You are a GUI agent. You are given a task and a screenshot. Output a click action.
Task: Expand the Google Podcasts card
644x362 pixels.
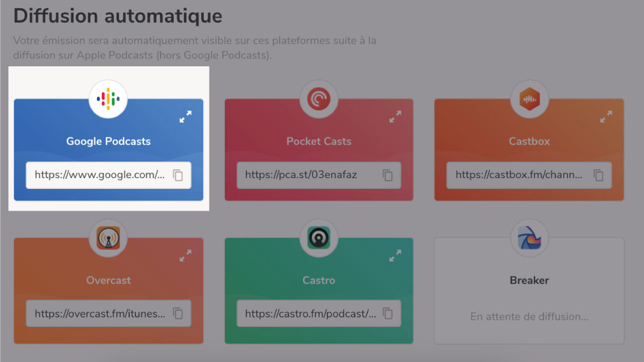tap(185, 116)
